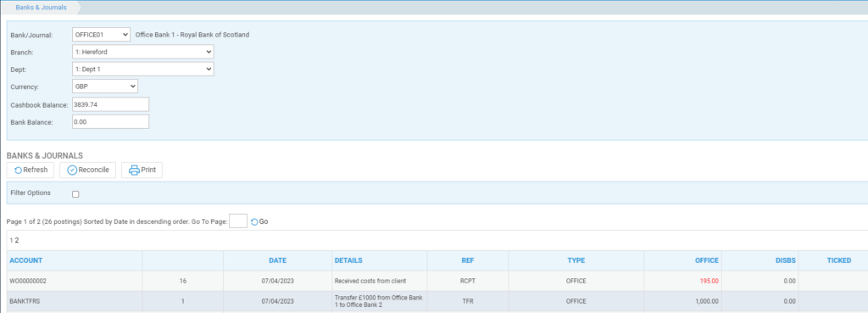The width and height of the screenshot is (868, 313).
Task: Go to page 2 of postings
Action: point(17,240)
